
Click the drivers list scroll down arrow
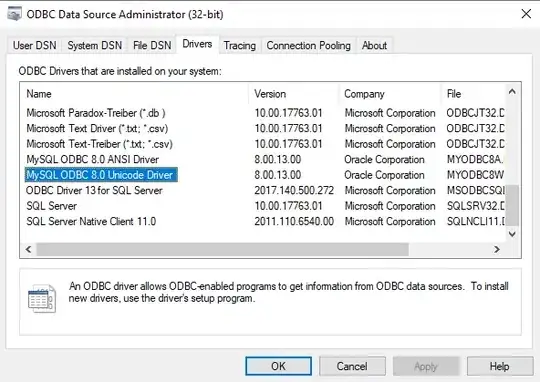point(512,234)
